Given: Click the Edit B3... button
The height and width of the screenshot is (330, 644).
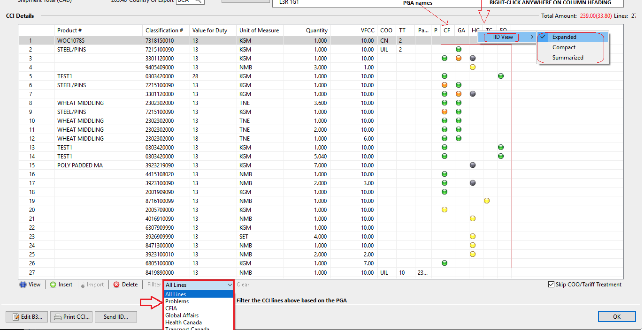Looking at the screenshot, I should 26,317.
